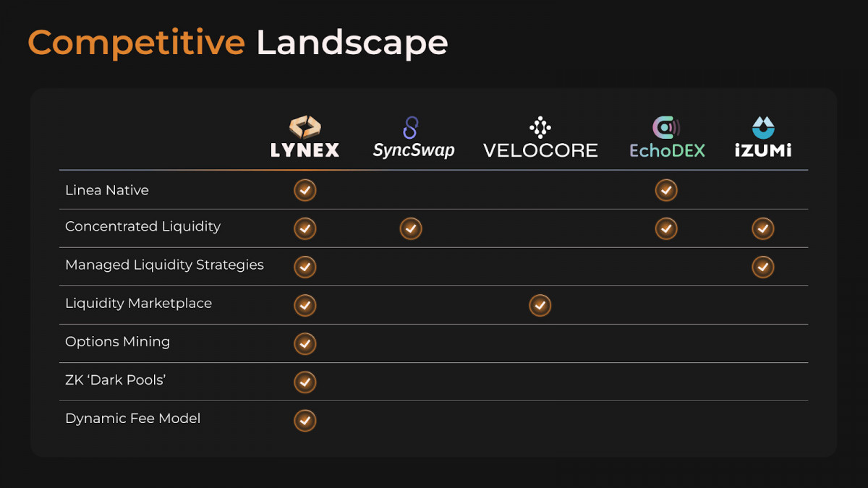
Task: Select the 'Options Mining' row label
Action: click(x=118, y=342)
